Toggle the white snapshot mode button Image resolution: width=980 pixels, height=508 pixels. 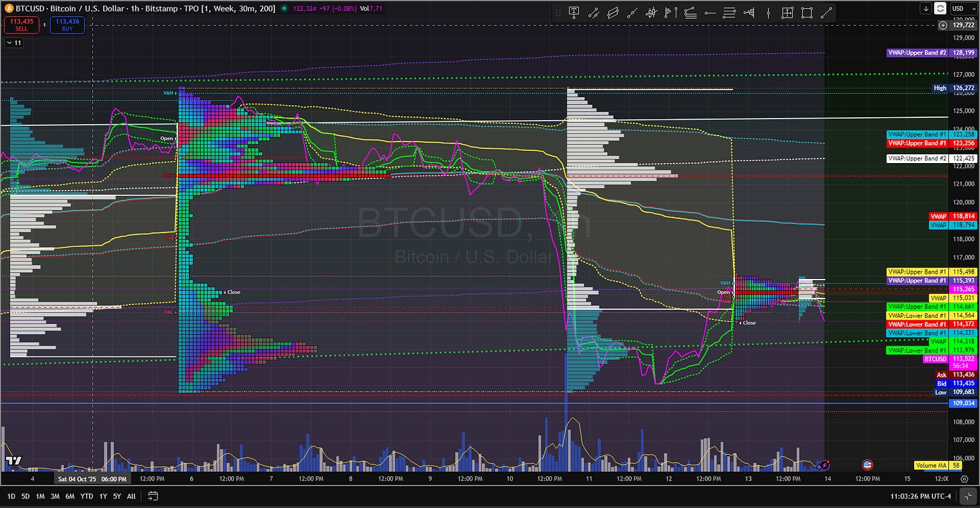point(940,9)
